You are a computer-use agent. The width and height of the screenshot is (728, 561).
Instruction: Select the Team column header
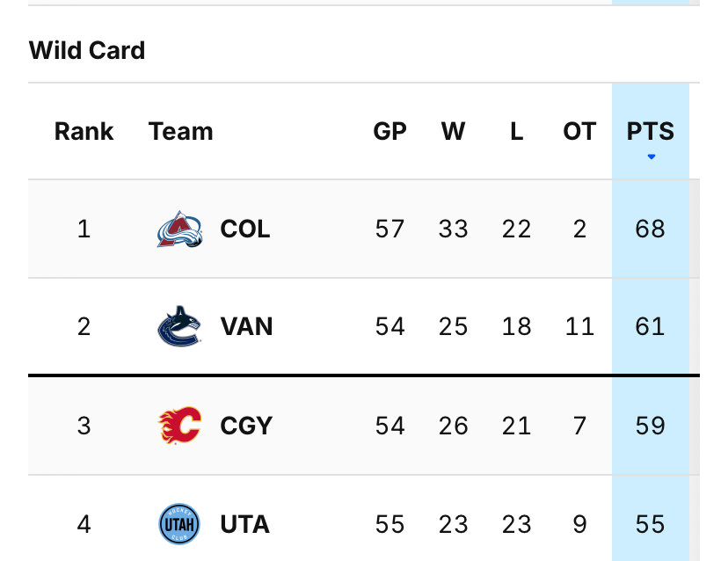click(180, 131)
